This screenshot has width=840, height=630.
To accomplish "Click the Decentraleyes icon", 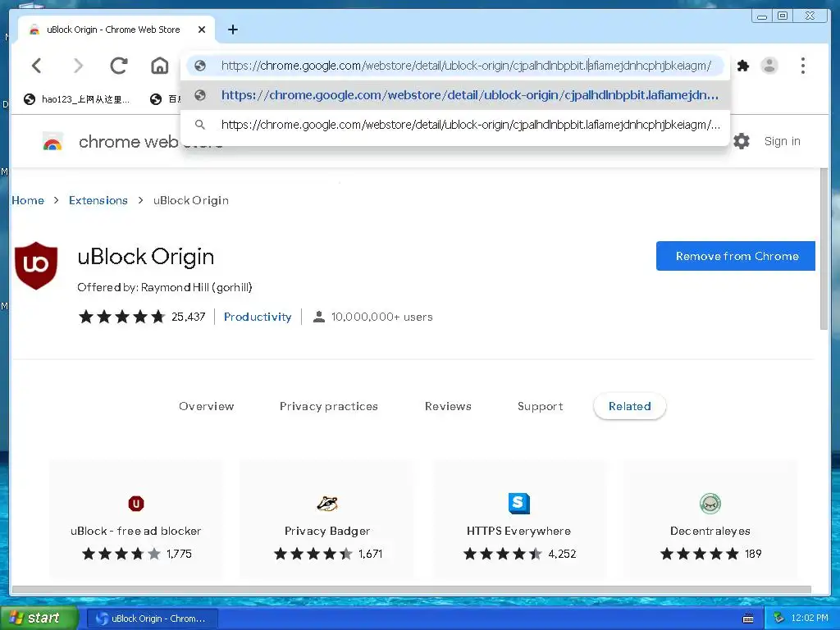I will [710, 504].
